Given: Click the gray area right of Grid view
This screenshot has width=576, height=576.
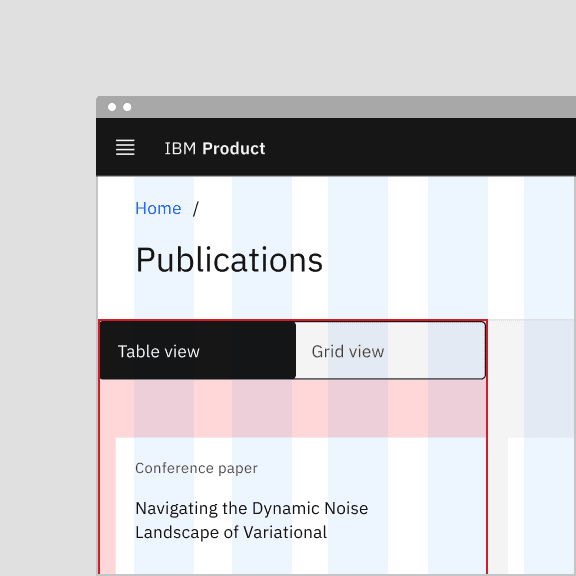Looking at the screenshot, I should (x=532, y=378).
